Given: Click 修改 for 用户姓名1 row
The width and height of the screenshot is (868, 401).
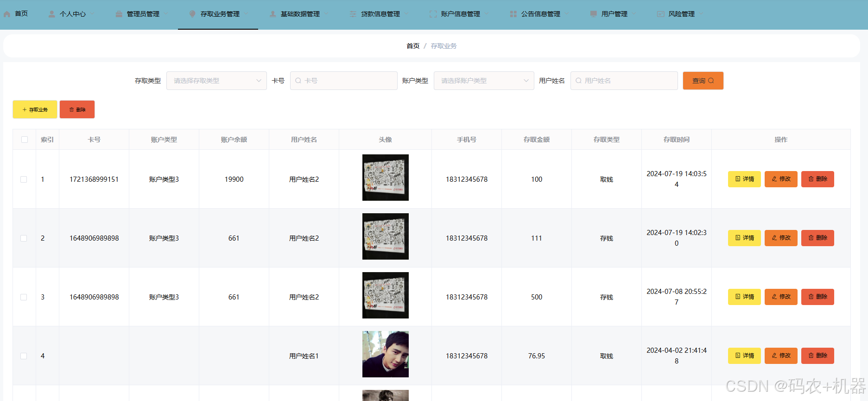Looking at the screenshot, I should pos(781,356).
